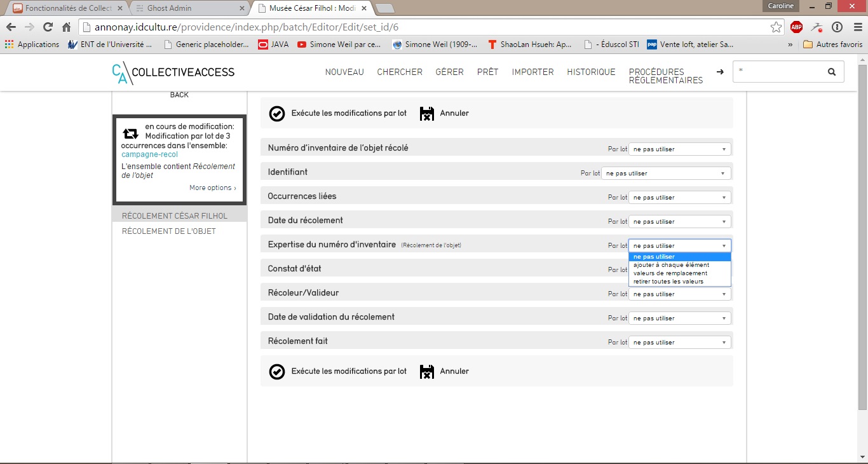Screen dimensions: 868x464
Task: Switch to the Ghost Admin tab
Action: (x=189, y=8)
